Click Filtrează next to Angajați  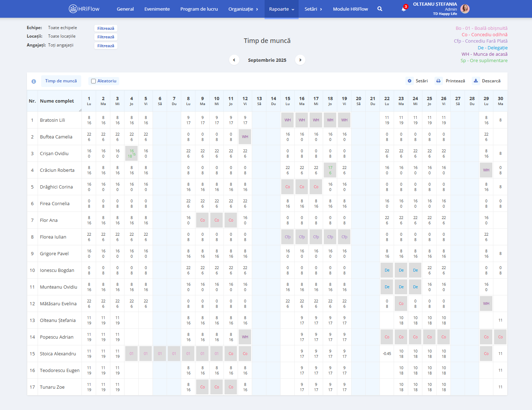[x=106, y=46]
